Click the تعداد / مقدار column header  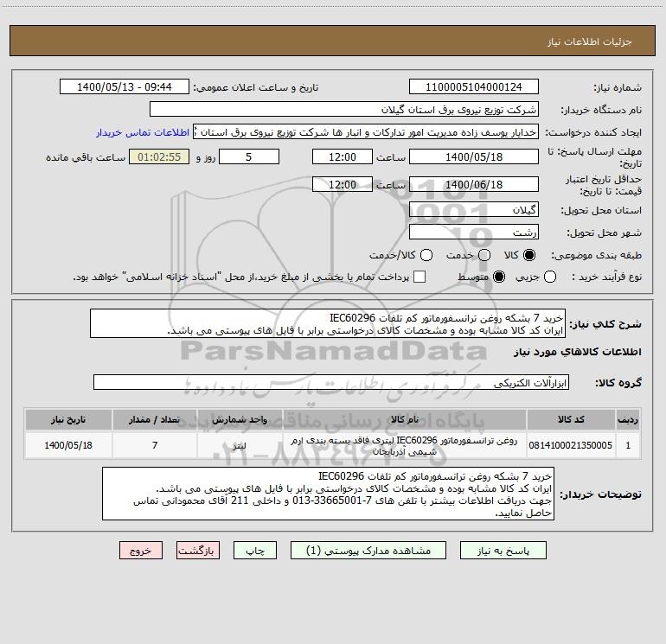155,420
